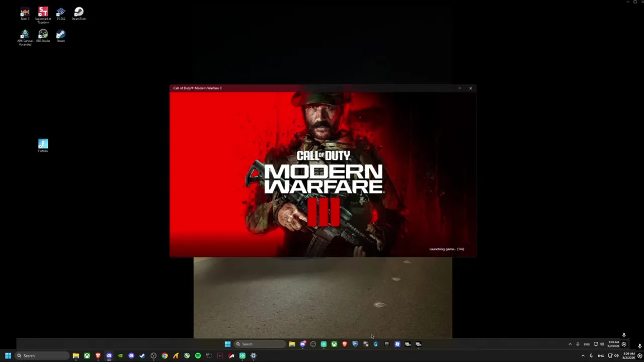Image resolution: width=644 pixels, height=362 pixels.
Task: Expand hidden tray icons on the bottom taskbar
Action: pos(583,355)
